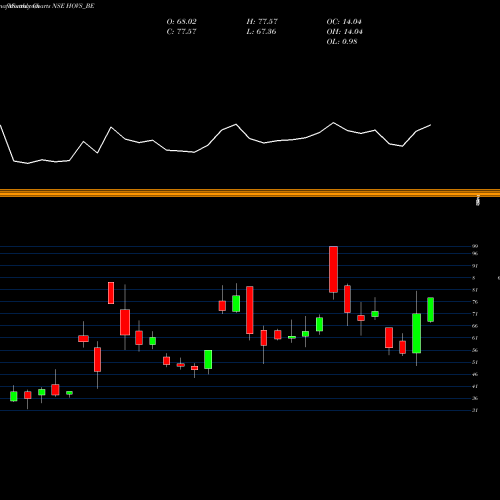Click the 61 price axis label
Viewport: 500px width, 500px height.
click(475, 338)
